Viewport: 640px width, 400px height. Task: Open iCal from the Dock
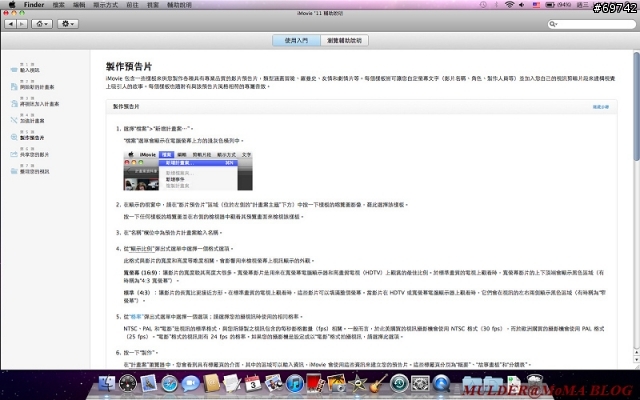(x=253, y=384)
